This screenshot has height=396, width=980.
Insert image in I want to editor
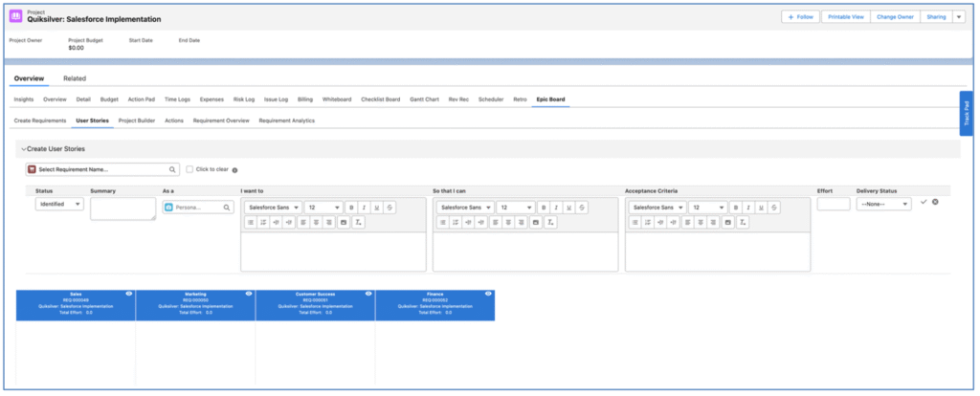(x=344, y=222)
